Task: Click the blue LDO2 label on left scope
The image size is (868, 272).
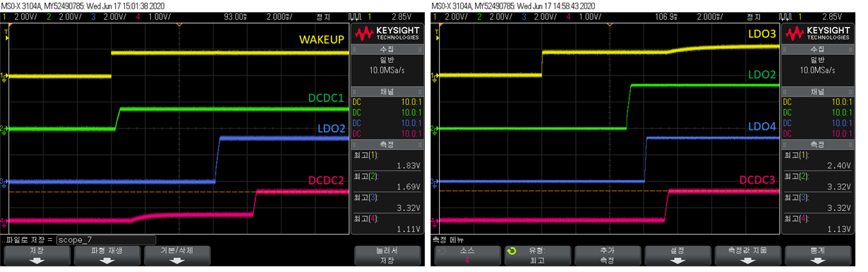Action: (x=332, y=128)
